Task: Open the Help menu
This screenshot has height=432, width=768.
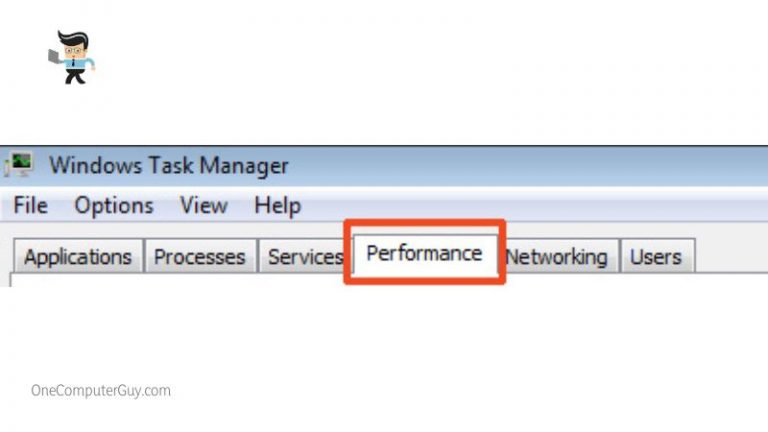Action: [x=277, y=206]
